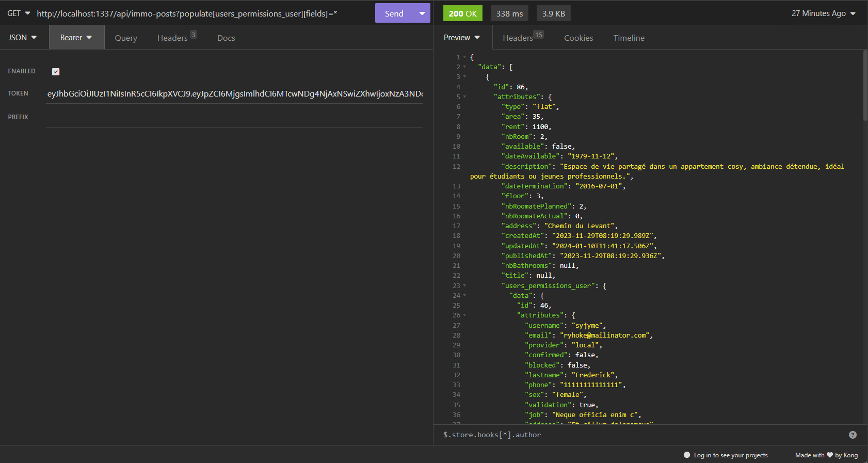
Task: Click the Prefix input field
Action: coord(234,118)
